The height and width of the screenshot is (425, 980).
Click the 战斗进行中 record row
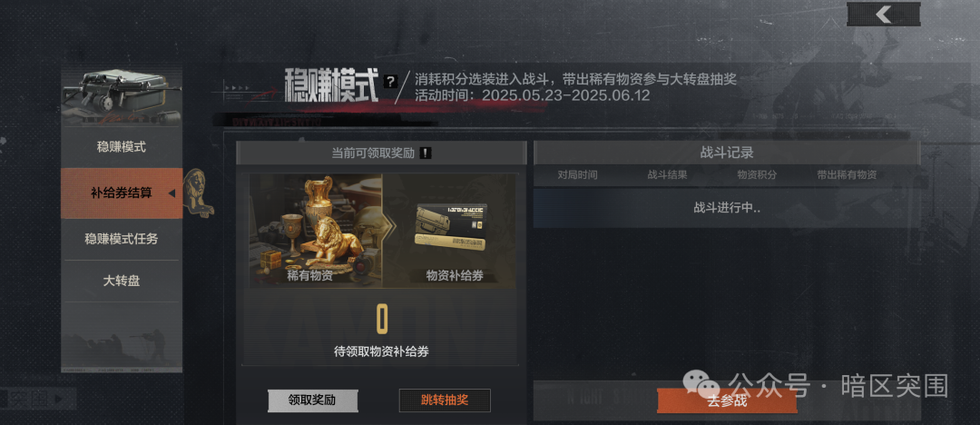click(x=727, y=208)
